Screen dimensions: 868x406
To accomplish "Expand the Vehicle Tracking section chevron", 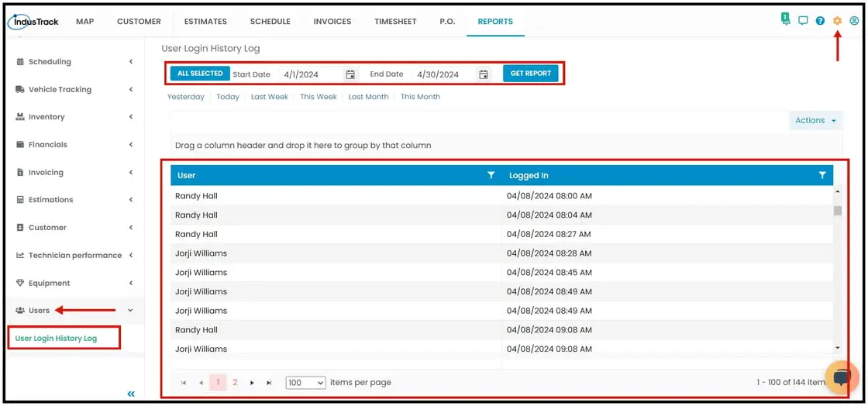I will click(131, 90).
